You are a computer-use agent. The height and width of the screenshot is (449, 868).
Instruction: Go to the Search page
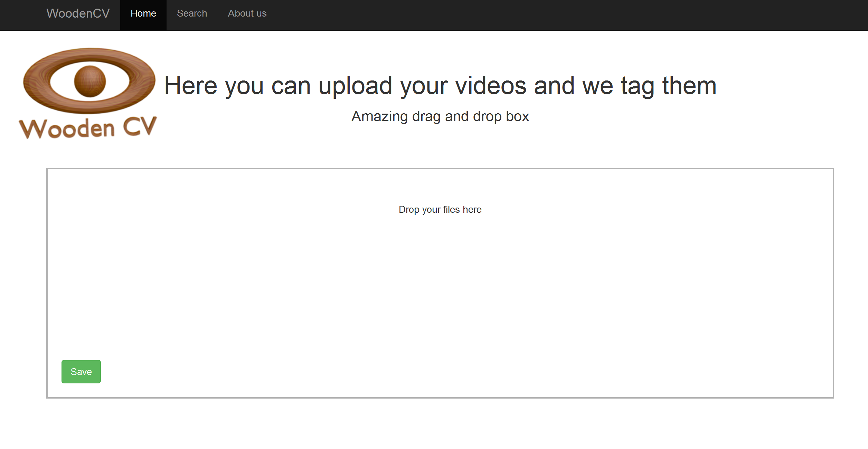coord(192,13)
